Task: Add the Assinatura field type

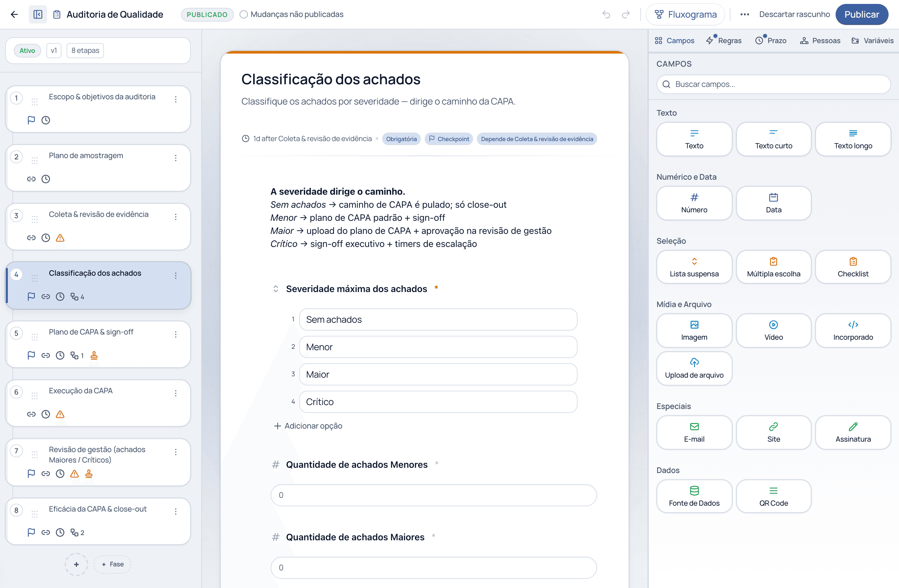Action: 853,433
